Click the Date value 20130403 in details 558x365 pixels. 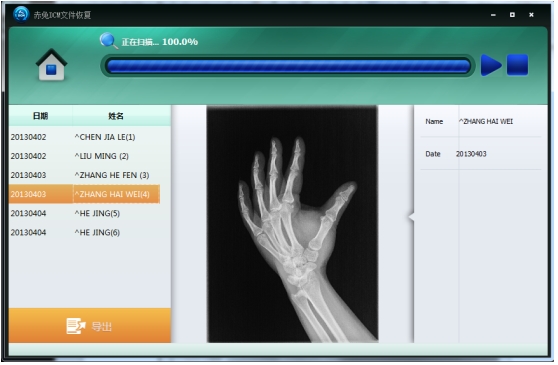coord(471,154)
